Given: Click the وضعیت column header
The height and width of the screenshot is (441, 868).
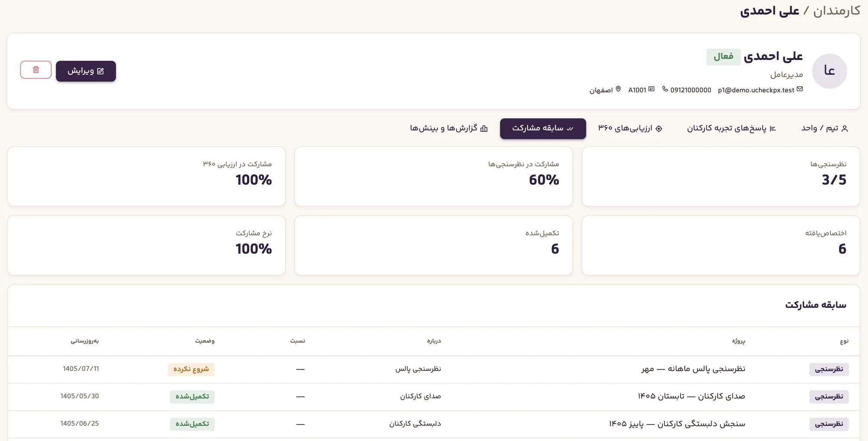Looking at the screenshot, I should point(204,341).
